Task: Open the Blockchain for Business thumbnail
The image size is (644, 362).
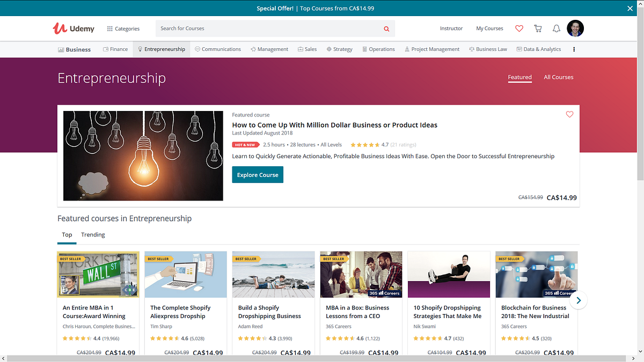Action: click(x=537, y=275)
